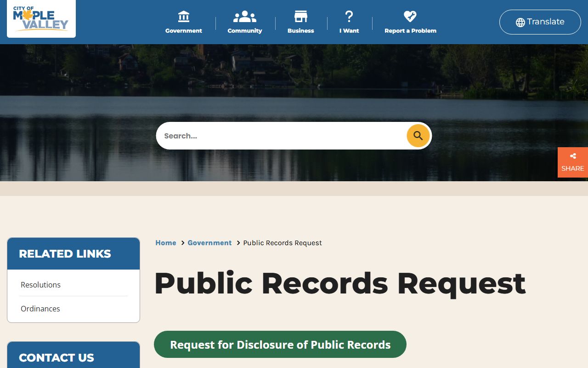Click the City of Maple Valley logo

(x=41, y=18)
